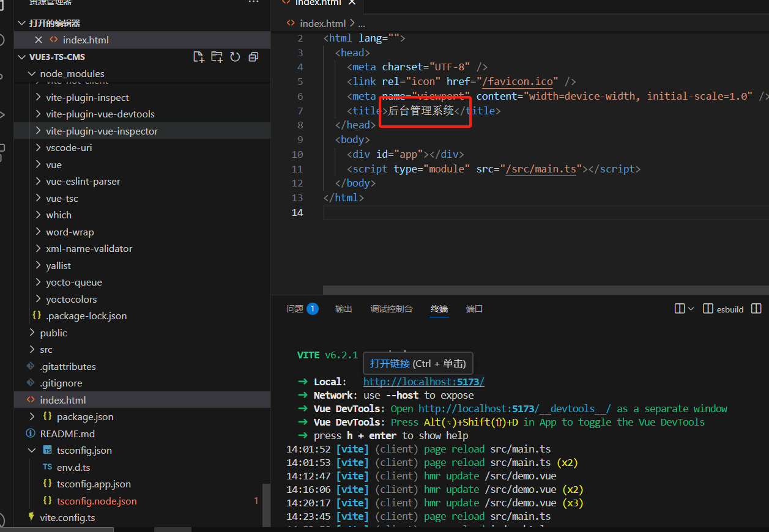
Task: Refresh the file explorer tree
Action: 235,57
